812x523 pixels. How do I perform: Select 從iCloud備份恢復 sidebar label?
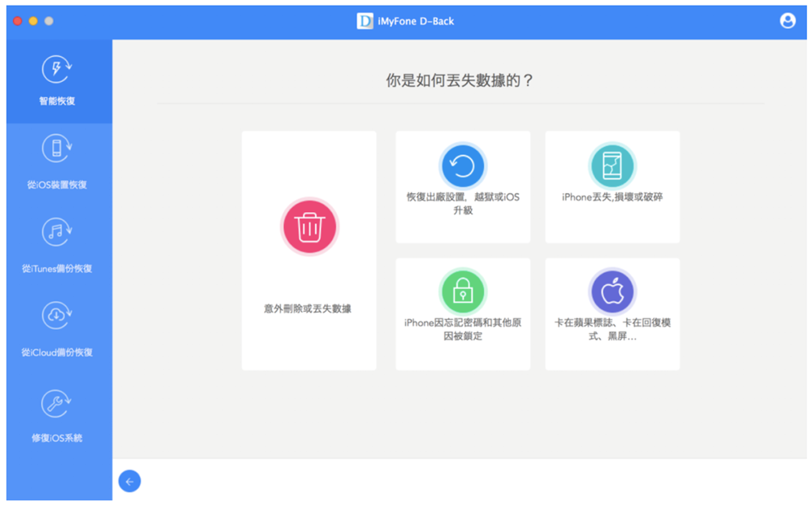pos(57,352)
